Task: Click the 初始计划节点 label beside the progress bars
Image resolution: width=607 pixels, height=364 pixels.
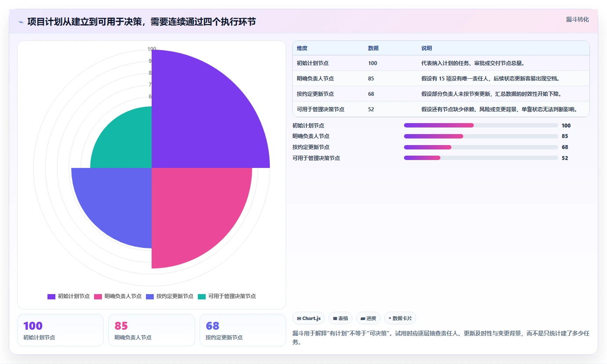Action: click(308, 125)
